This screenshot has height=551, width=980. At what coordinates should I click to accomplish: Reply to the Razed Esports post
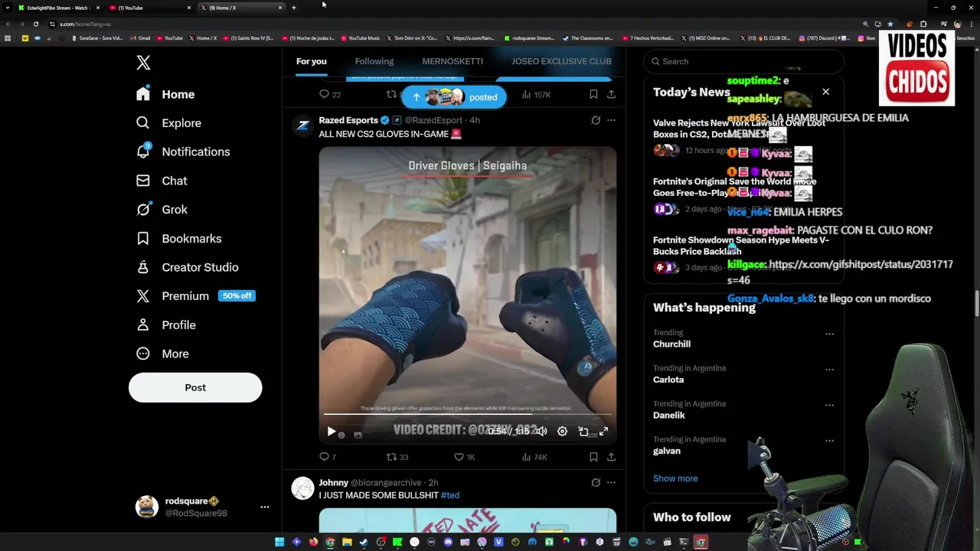(x=327, y=457)
